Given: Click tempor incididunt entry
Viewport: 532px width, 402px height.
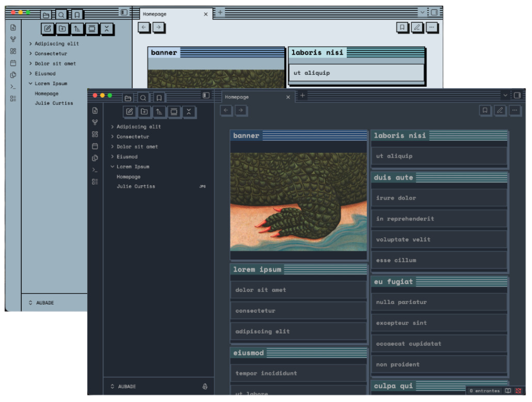Looking at the screenshot, I should (298, 373).
